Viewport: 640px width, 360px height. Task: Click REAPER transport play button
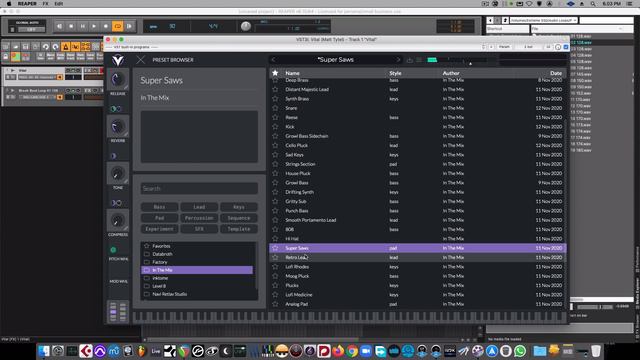[94, 26]
